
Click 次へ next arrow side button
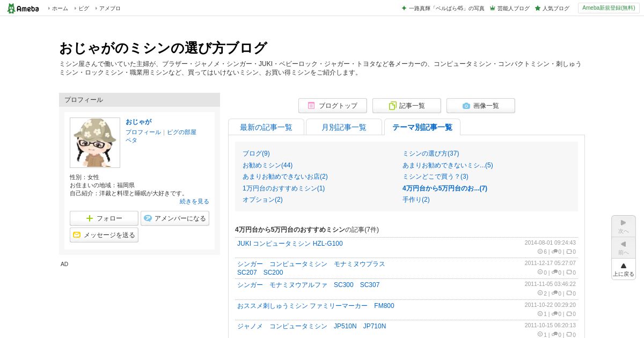pyautogui.click(x=624, y=226)
